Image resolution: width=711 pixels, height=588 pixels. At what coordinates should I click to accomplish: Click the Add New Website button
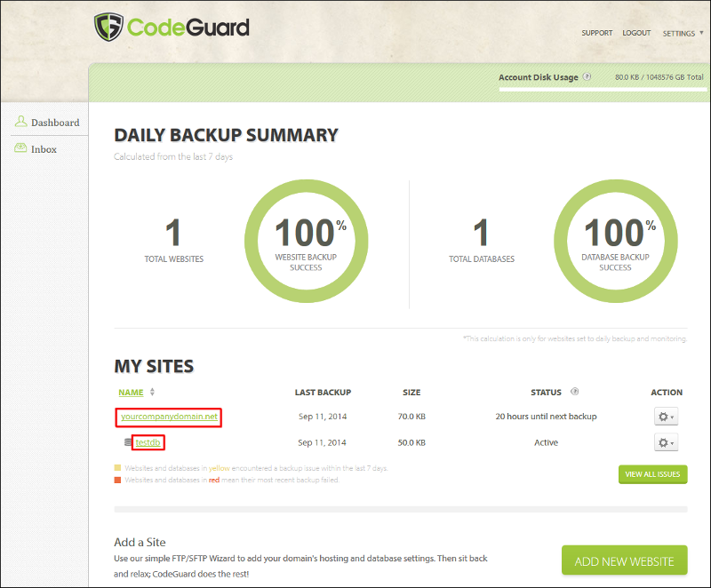(624, 560)
